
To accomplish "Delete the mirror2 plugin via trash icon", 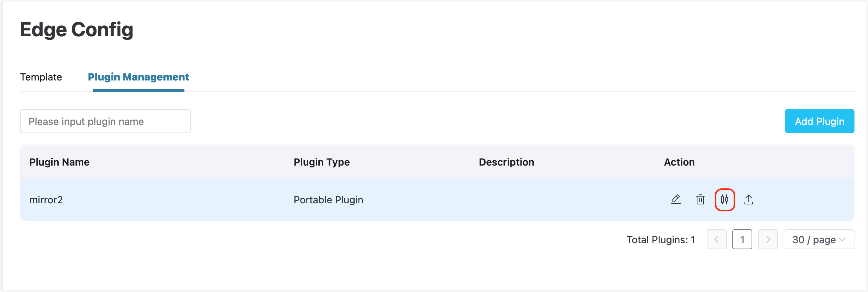I will (700, 199).
